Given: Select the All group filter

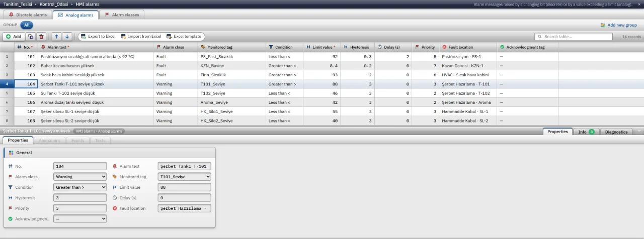Looking at the screenshot, I should pyautogui.click(x=27, y=25).
